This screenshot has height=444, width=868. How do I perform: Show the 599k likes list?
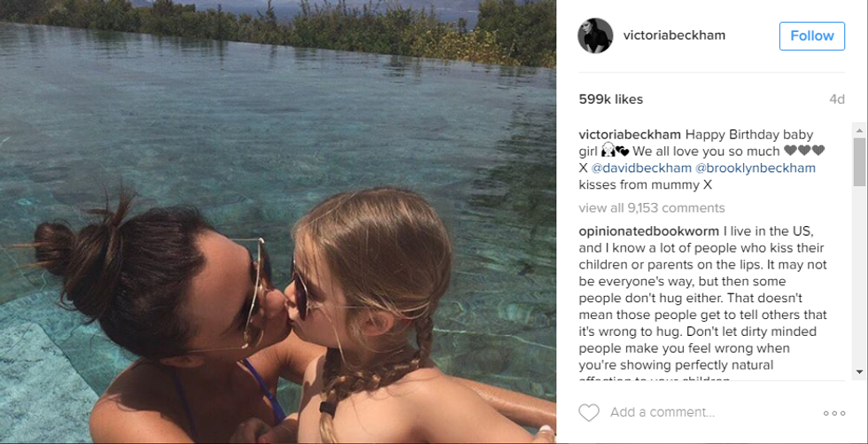tap(611, 99)
